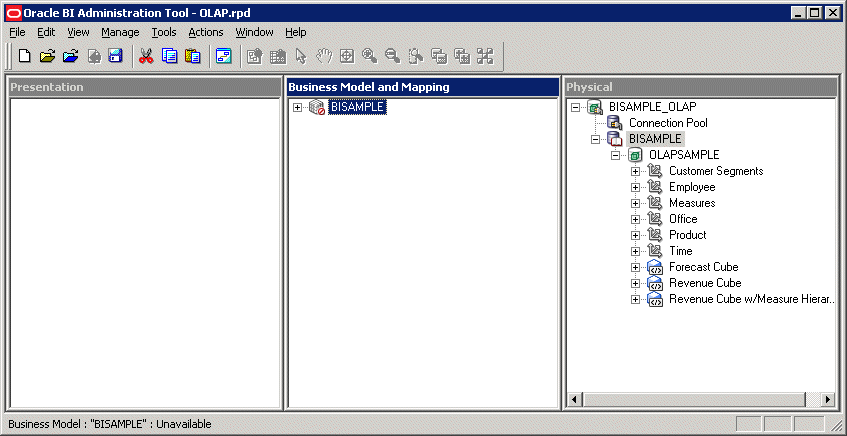The width and height of the screenshot is (847, 436).
Task: Expand the Product node
Action: click(635, 236)
